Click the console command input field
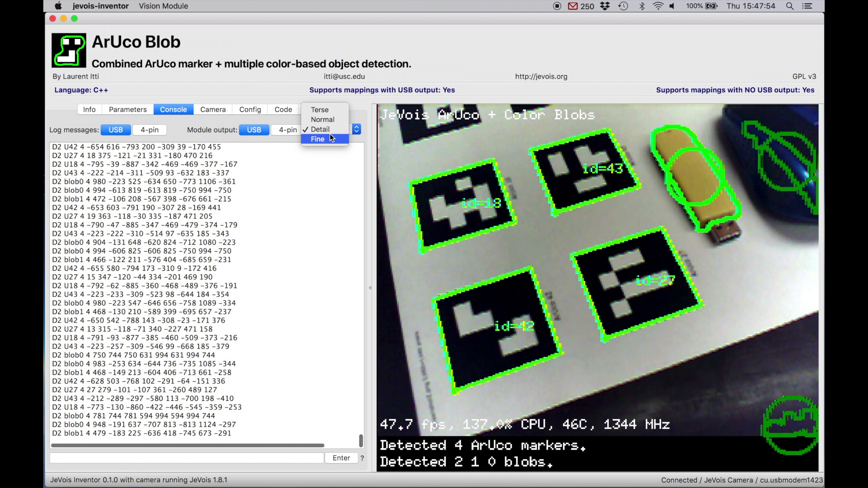This screenshot has height=488, width=868. pyautogui.click(x=187, y=458)
